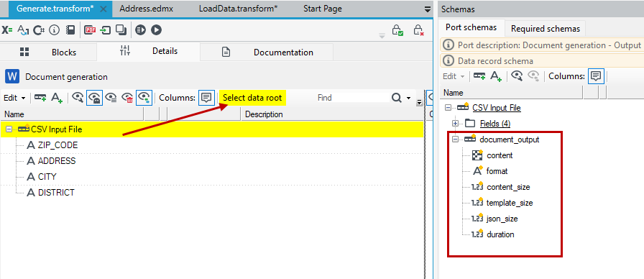
Task: Click add record icon in Details toolbar
Action: coord(40,98)
